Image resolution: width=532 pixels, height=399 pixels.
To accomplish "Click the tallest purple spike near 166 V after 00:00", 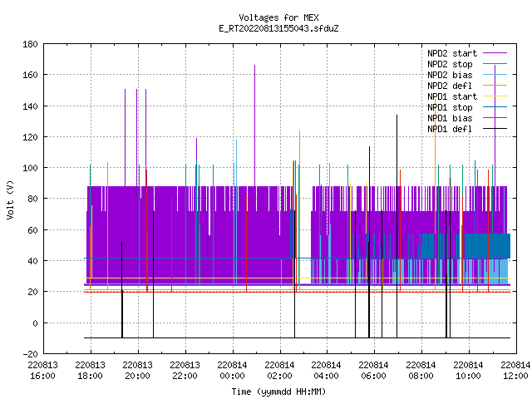I will (255, 126).
